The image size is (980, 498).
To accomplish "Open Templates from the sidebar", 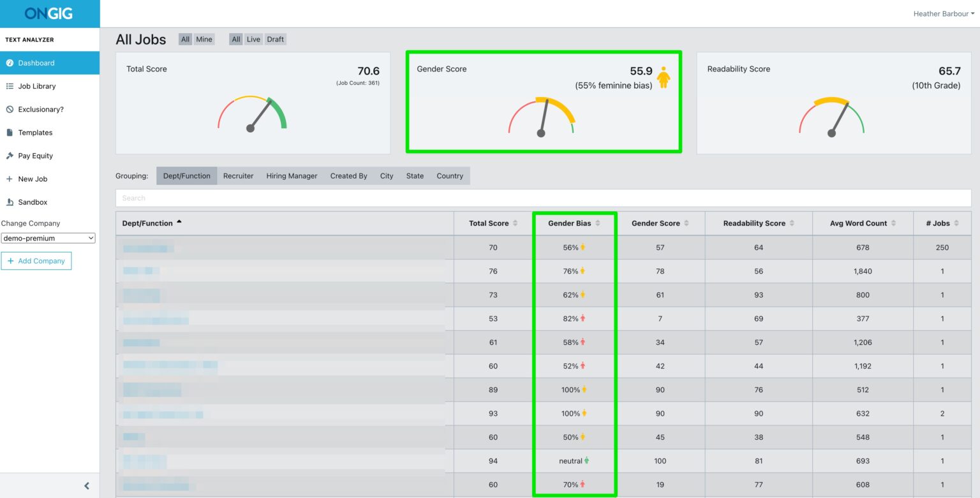I will coord(36,132).
